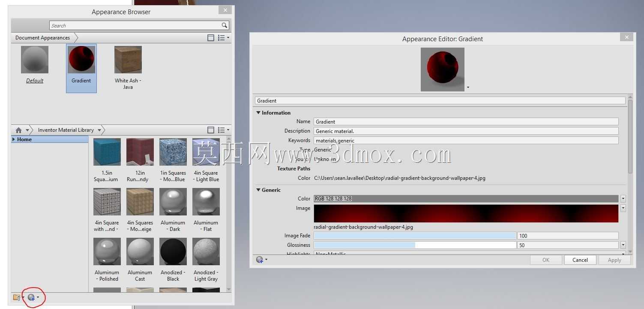Image resolution: width=644 pixels, height=309 pixels.
Task: Click the radial-gradient-background-wallpaper-4.jpg filename under Image
Action: [363, 227]
